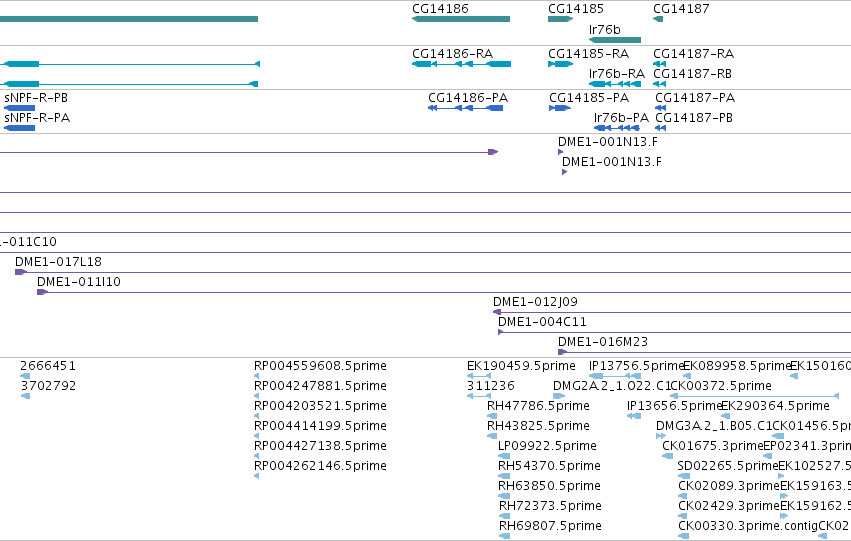Viewport: 851px width, 541px height.
Task: Select the CK02429.3prime label
Action: tap(729, 506)
